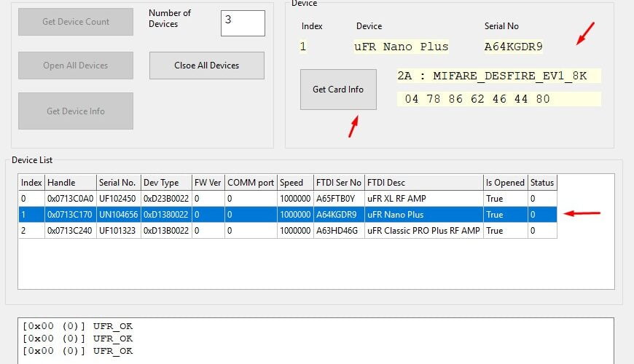Click the first UFR_OK line in the status log

point(78,326)
